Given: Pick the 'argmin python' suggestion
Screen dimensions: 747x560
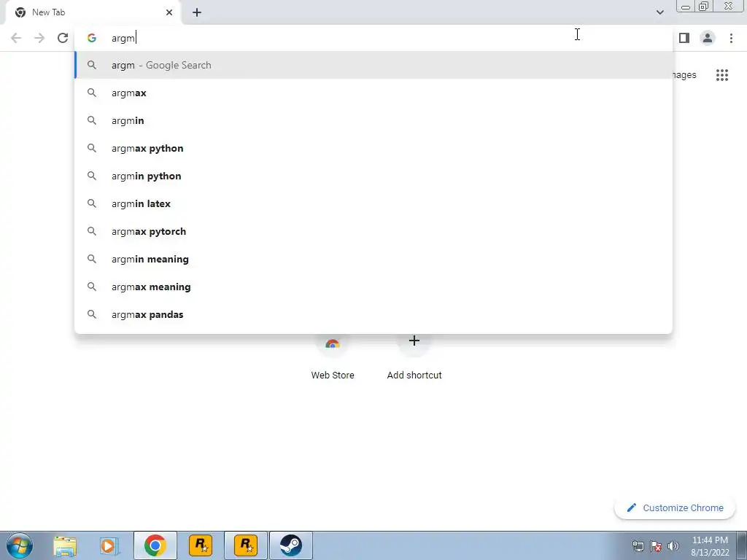Looking at the screenshot, I should click(x=373, y=176).
